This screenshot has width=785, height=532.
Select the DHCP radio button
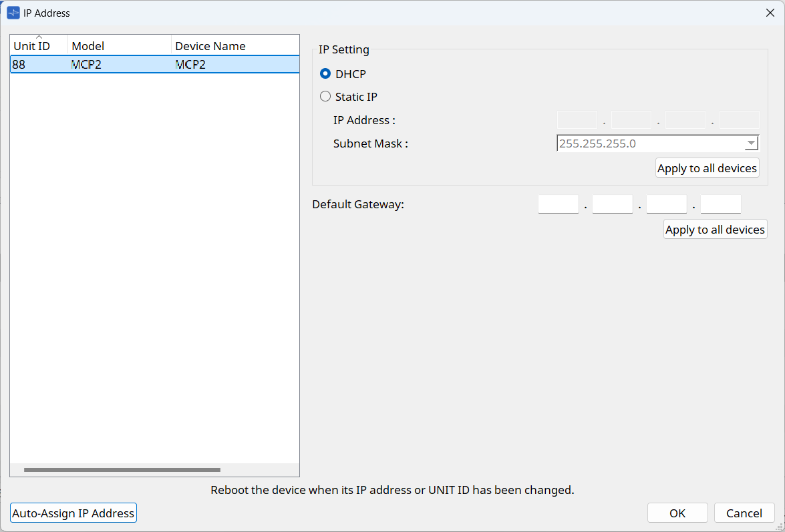[x=326, y=74]
